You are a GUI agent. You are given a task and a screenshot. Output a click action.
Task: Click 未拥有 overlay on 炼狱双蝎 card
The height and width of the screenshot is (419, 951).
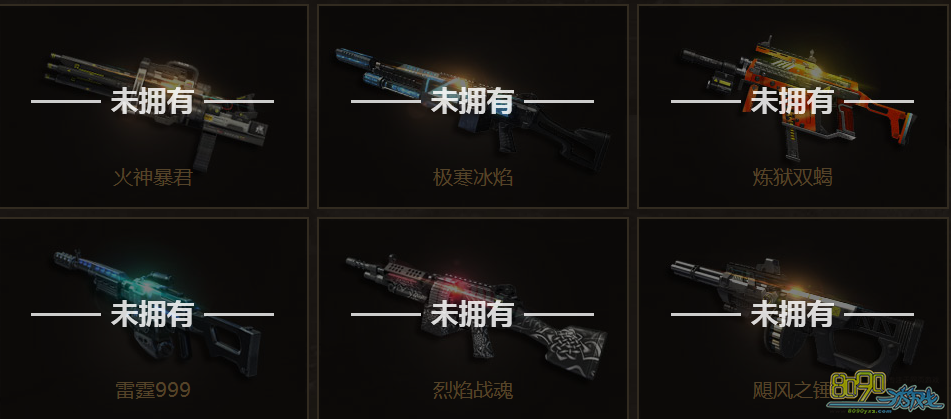pos(792,101)
